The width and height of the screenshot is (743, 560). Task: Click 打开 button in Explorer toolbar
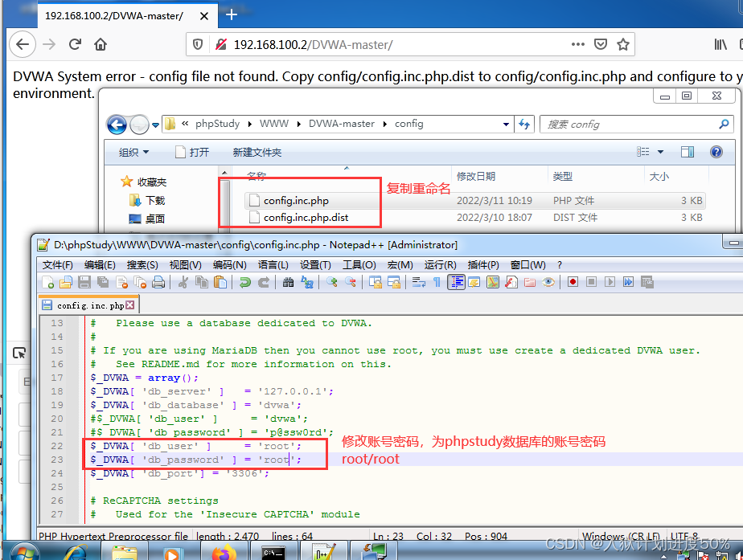(x=192, y=152)
